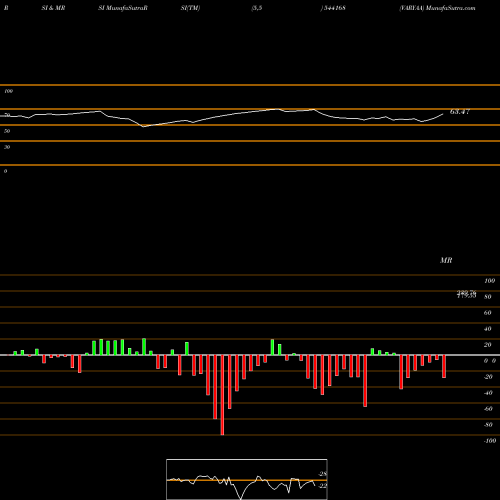Click the 63.47 RSI value label

460,112
